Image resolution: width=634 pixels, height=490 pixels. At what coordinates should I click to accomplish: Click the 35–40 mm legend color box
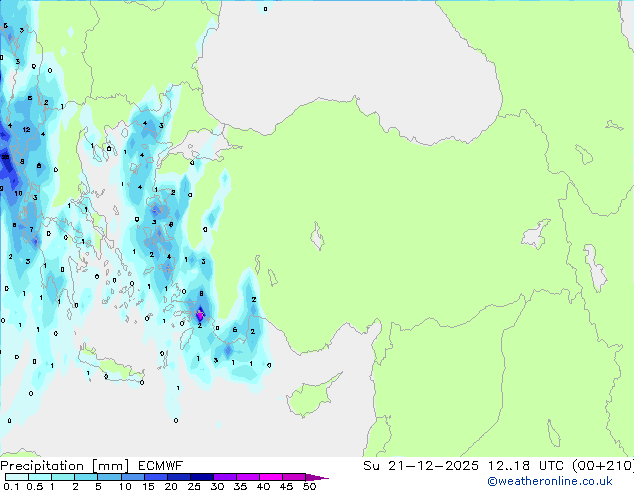247,477
